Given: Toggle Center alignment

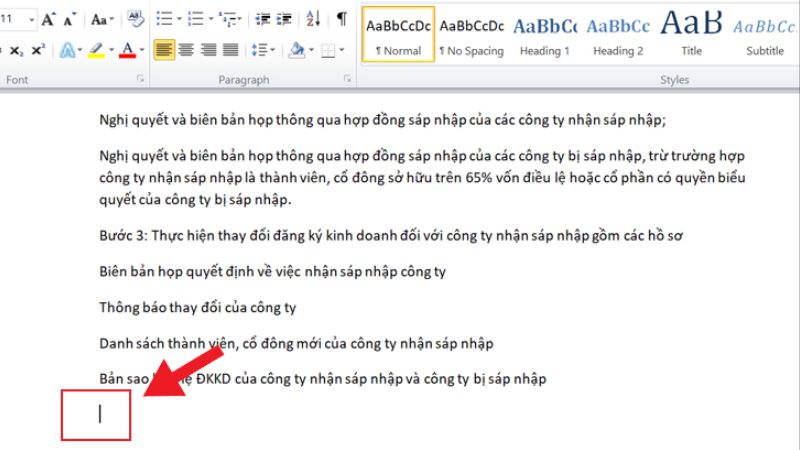Looking at the screenshot, I should [186, 50].
